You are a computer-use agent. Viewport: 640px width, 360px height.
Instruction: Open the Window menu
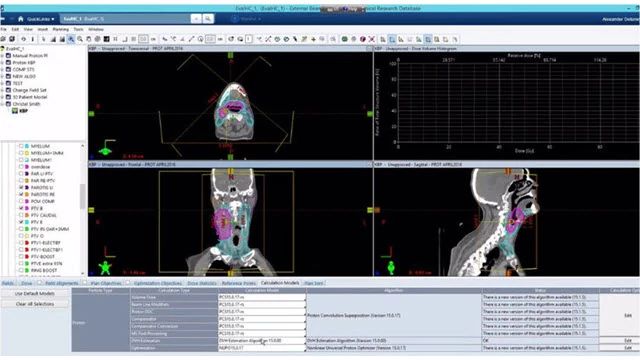tap(96, 29)
